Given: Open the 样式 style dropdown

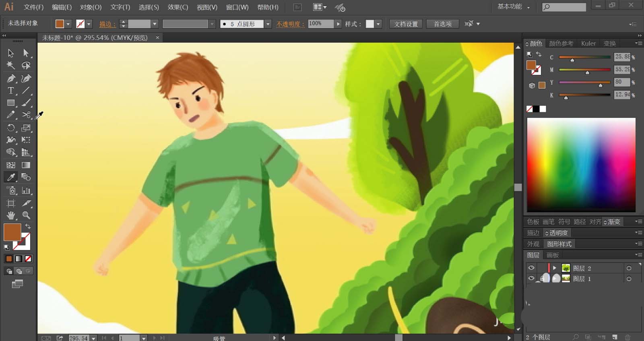Looking at the screenshot, I should [378, 24].
